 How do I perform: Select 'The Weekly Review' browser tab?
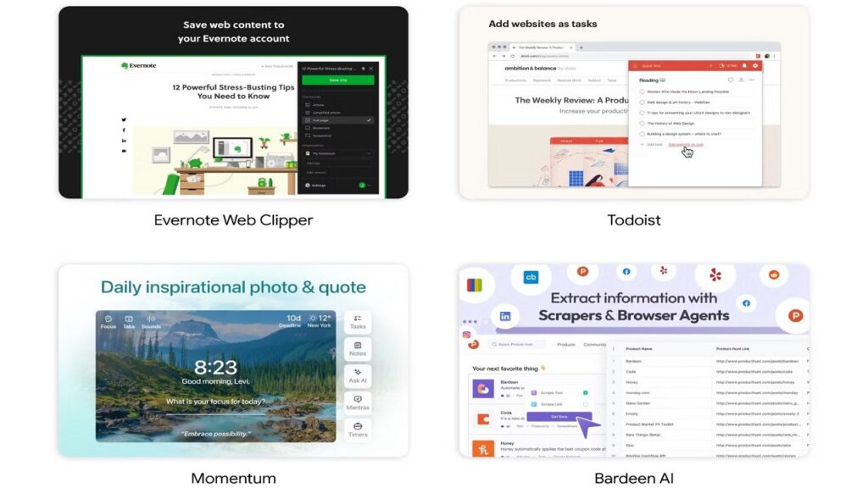[542, 47]
